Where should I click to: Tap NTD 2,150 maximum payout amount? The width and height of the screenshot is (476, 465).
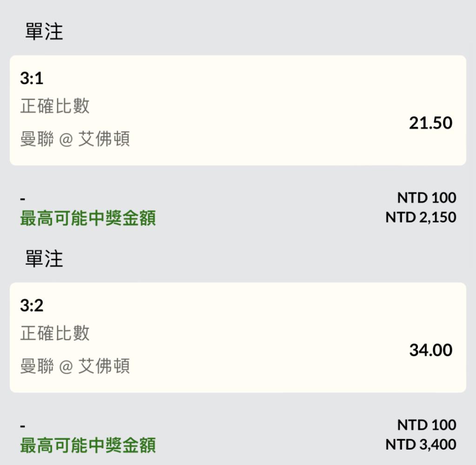(x=421, y=218)
